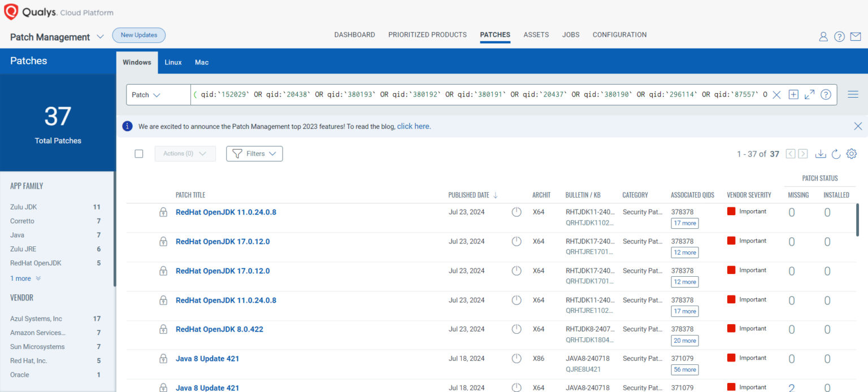This screenshot has width=868, height=392.
Task: Open the Java 8 Update 421 patch link
Action: pyautogui.click(x=207, y=358)
